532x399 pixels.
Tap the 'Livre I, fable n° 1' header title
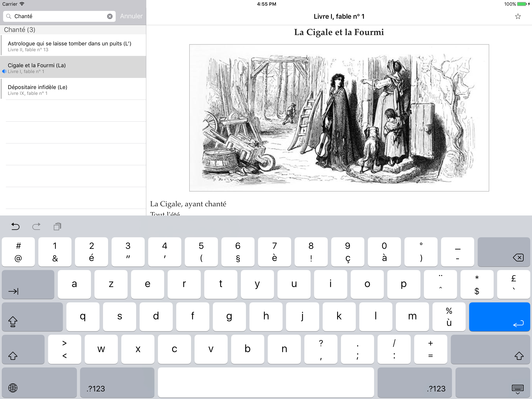pos(339,16)
